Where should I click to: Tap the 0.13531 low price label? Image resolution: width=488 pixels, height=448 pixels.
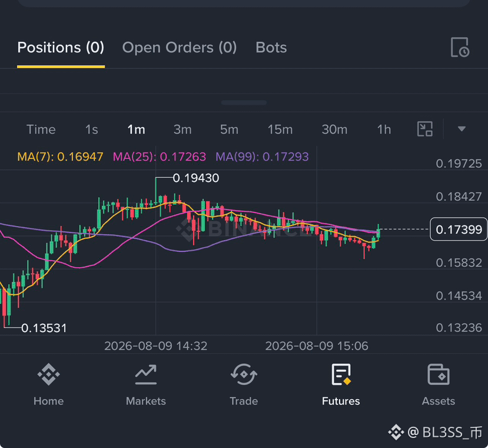pyautogui.click(x=44, y=328)
